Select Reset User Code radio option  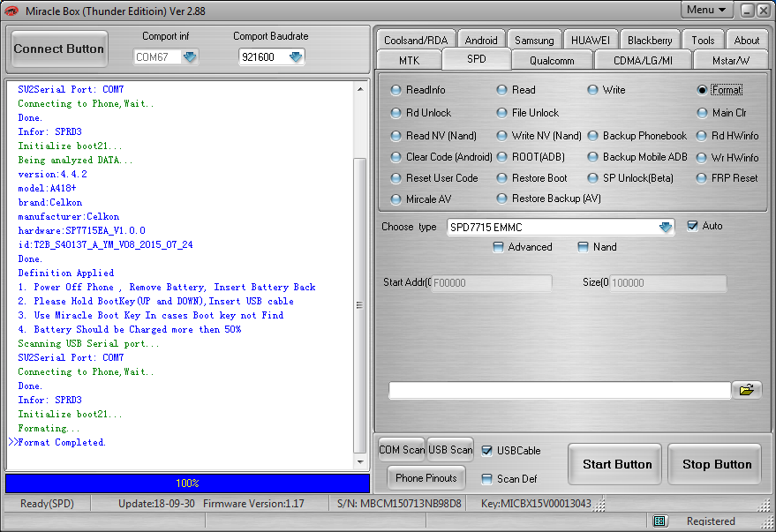434,178
